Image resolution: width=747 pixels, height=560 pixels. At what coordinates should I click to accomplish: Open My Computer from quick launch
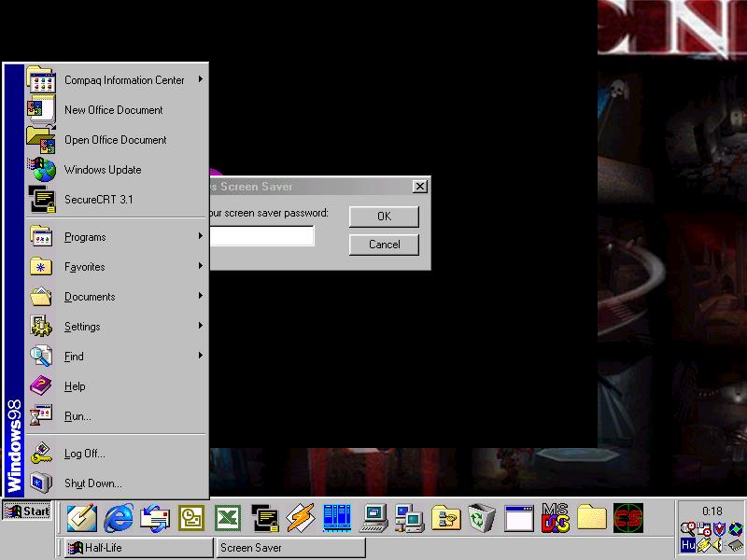click(x=374, y=518)
